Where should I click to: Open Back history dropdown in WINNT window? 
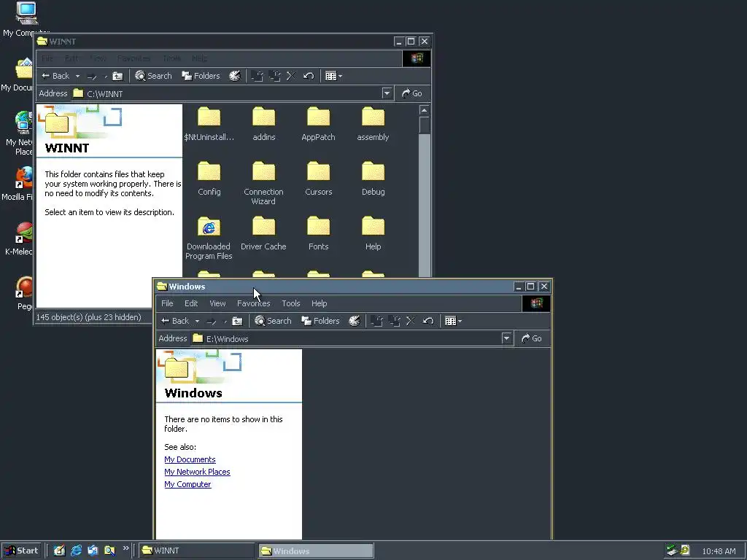click(x=77, y=76)
